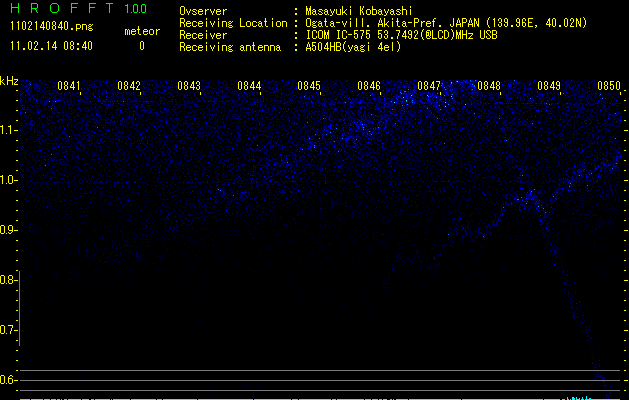Click the Ovserver label
This screenshot has height=400, width=629.
tap(203, 11)
